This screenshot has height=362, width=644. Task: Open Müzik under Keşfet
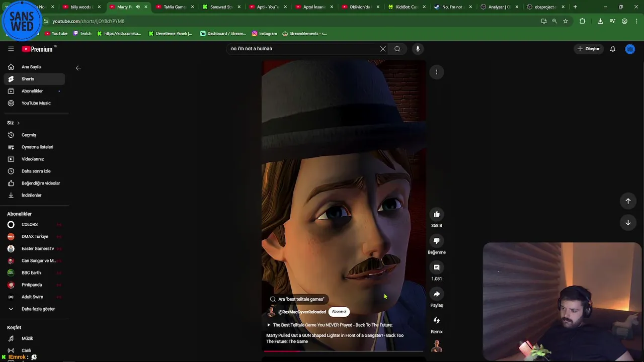coord(34,339)
